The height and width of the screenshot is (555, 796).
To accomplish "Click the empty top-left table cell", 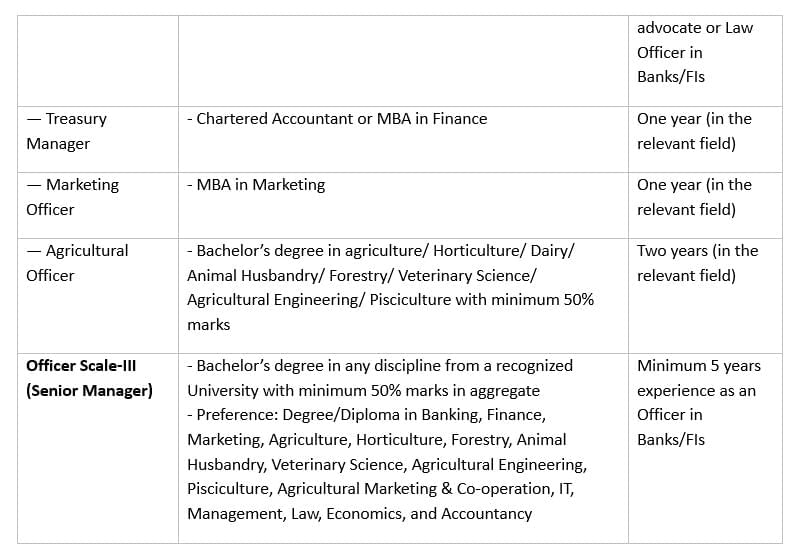I will 98,60.
